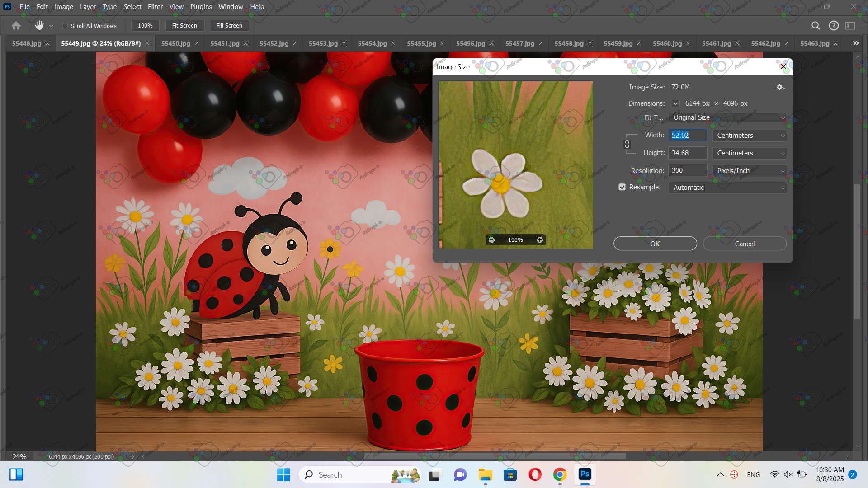Open the Help question mark icon
This screenshot has width=868, height=488.
click(x=834, y=26)
